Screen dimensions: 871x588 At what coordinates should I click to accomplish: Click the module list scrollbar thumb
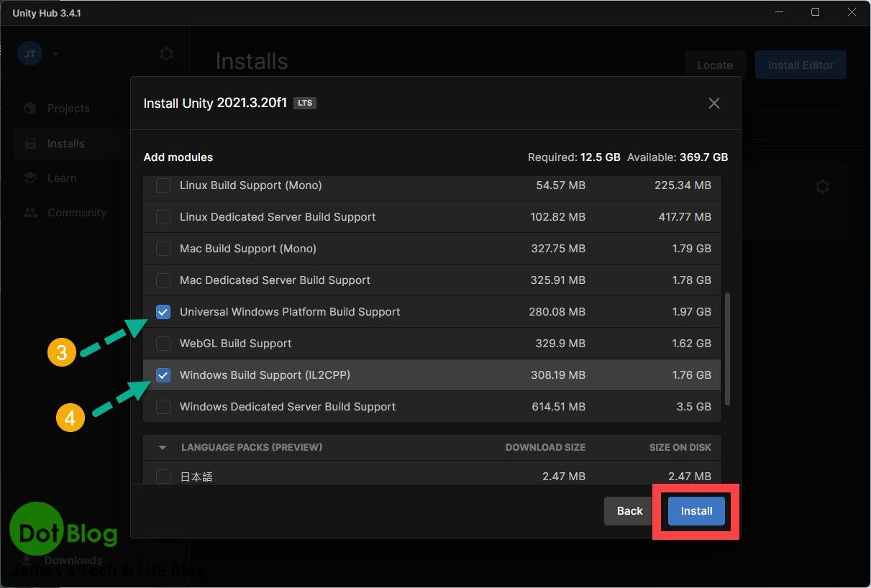(x=728, y=349)
